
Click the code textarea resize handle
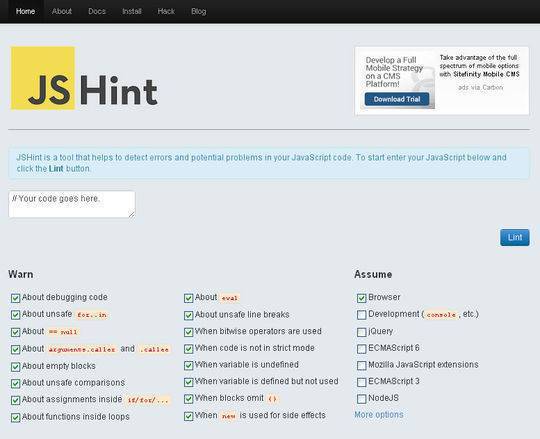pyautogui.click(x=132, y=214)
